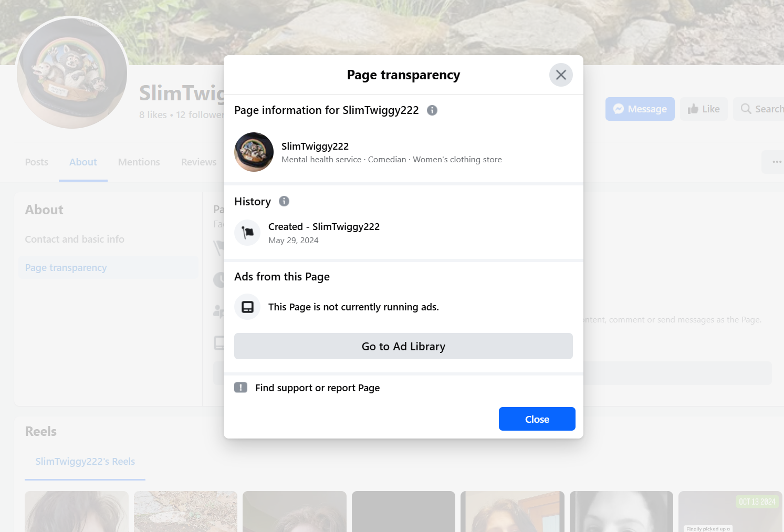The image size is (784, 532).
Task: Select Created - SlimTwiggy222 history entry
Action: pos(324,227)
